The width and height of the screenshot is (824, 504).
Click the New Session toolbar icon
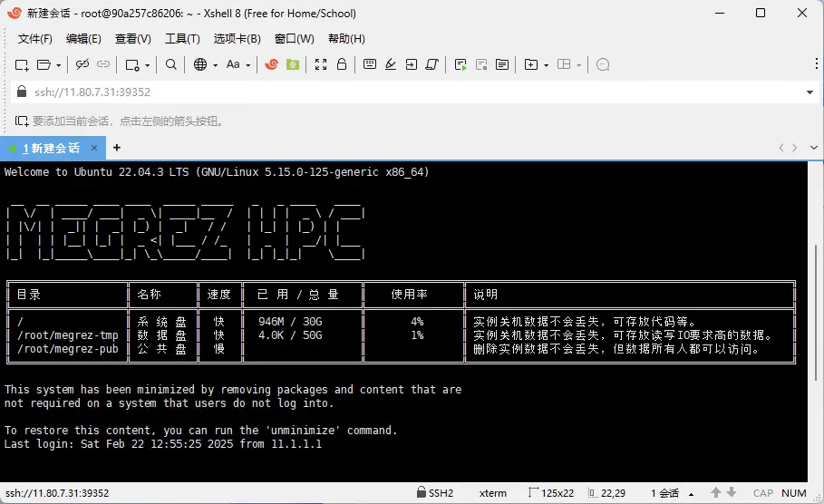click(x=22, y=64)
